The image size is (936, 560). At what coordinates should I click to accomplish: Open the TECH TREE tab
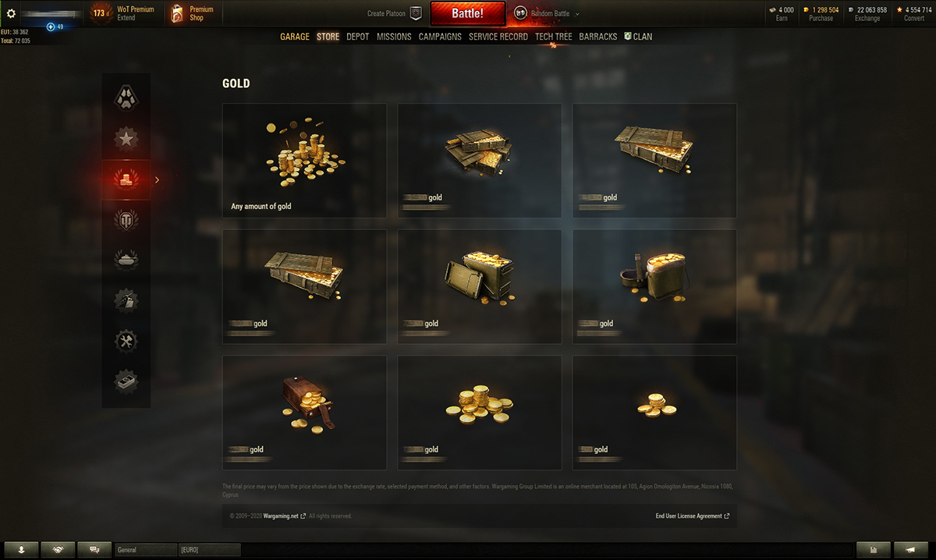(x=554, y=37)
